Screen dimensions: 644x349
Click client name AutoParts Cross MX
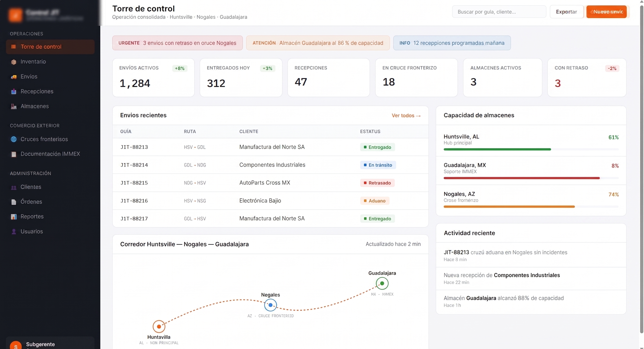click(265, 183)
